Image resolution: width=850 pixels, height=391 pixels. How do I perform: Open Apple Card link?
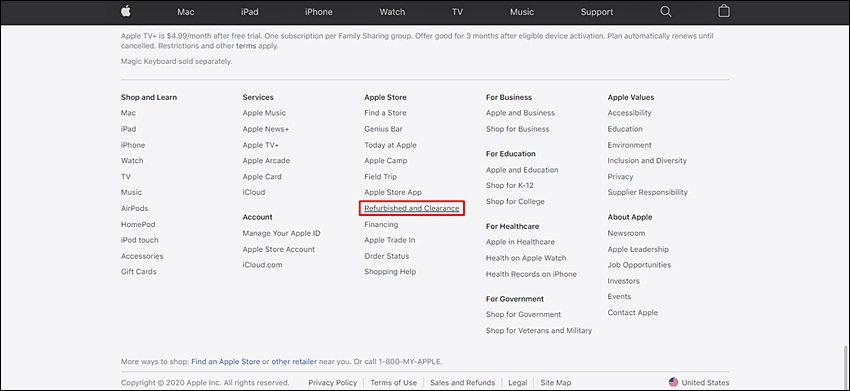tap(262, 177)
